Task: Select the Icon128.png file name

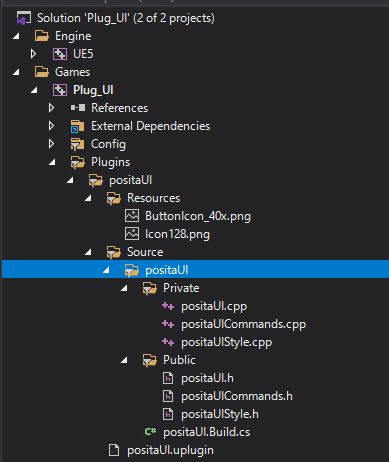Action: click(x=177, y=234)
